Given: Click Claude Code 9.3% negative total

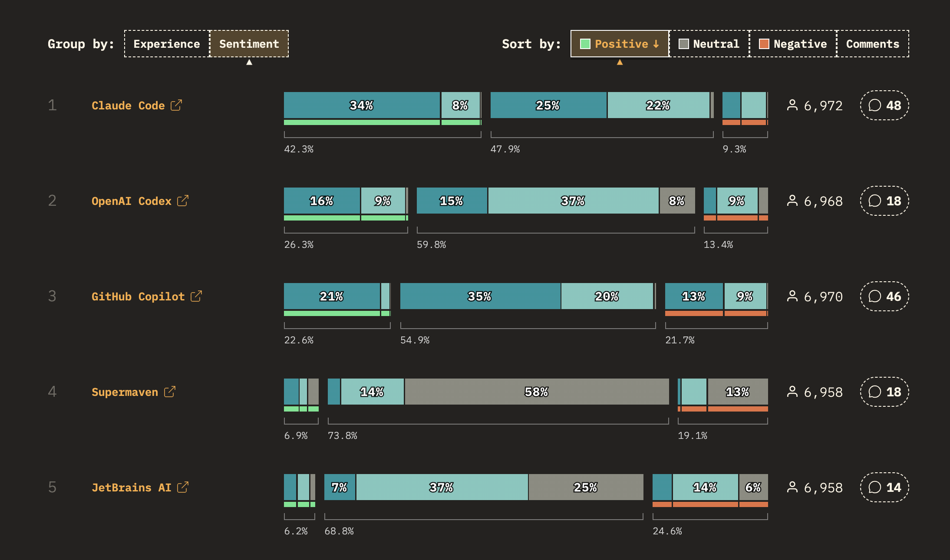Looking at the screenshot, I should (734, 149).
